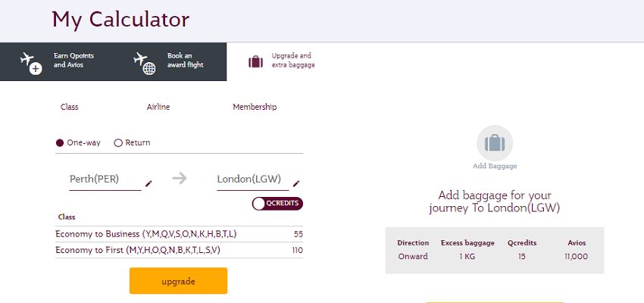Switch to Earn Qpoints and Avios tab

(57, 61)
